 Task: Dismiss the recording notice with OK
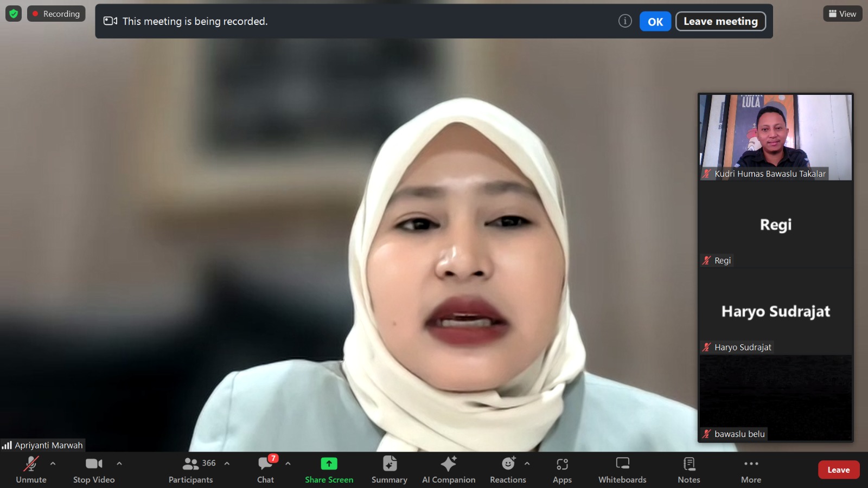[x=655, y=22]
